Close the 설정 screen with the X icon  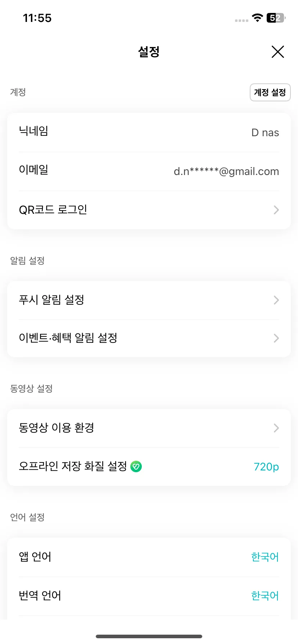(x=277, y=52)
